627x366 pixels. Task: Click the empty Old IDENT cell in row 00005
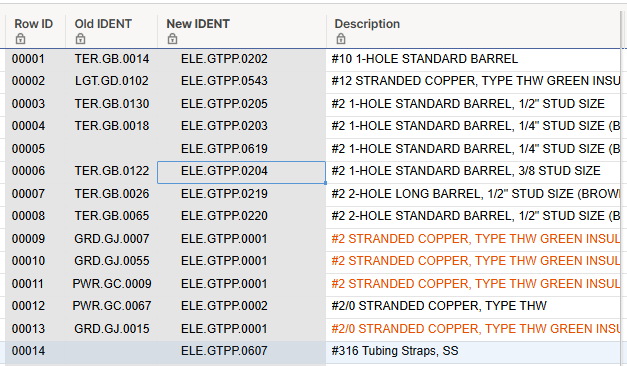112,149
